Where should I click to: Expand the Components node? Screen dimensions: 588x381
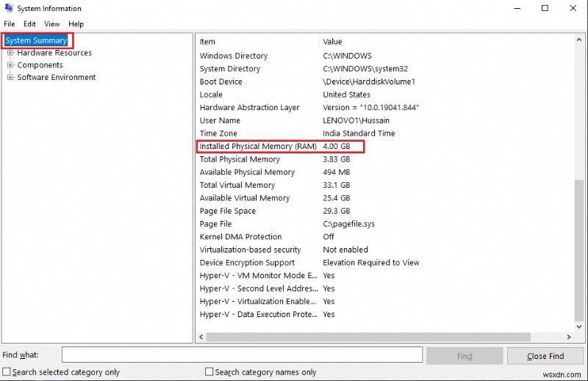10,65
